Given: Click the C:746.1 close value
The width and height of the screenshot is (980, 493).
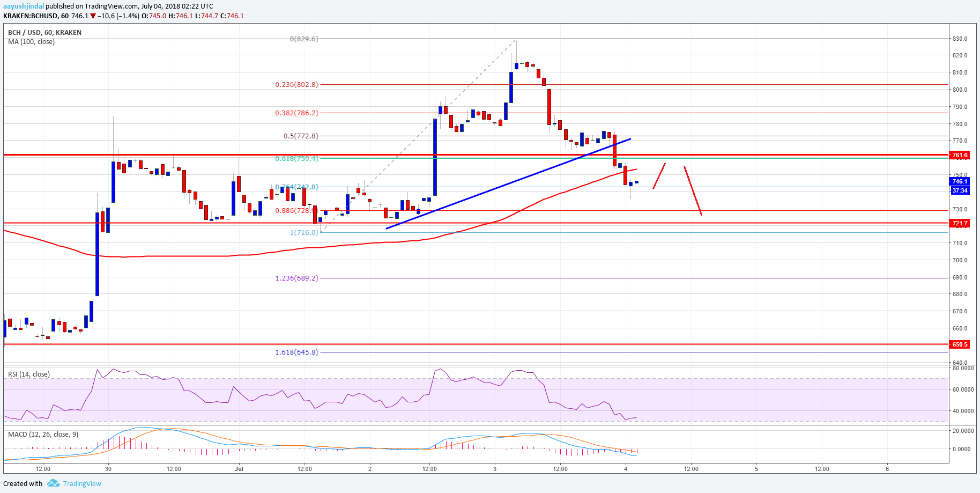Looking at the screenshot, I should (x=232, y=16).
